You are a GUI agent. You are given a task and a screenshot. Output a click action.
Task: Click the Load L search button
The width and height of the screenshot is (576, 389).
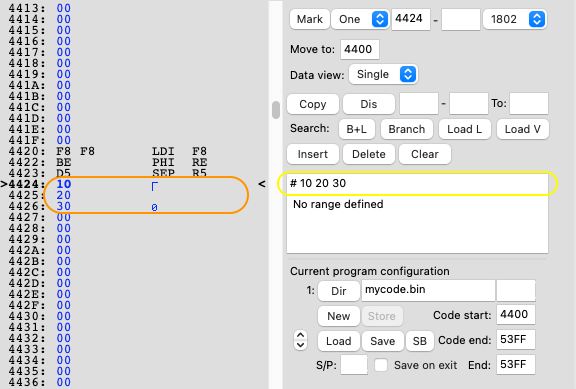coord(465,129)
